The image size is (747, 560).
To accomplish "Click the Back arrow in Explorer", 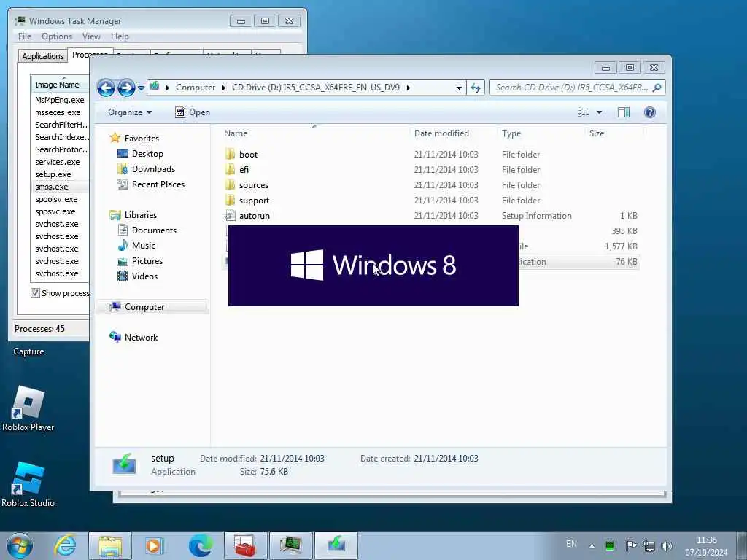I will (x=106, y=87).
